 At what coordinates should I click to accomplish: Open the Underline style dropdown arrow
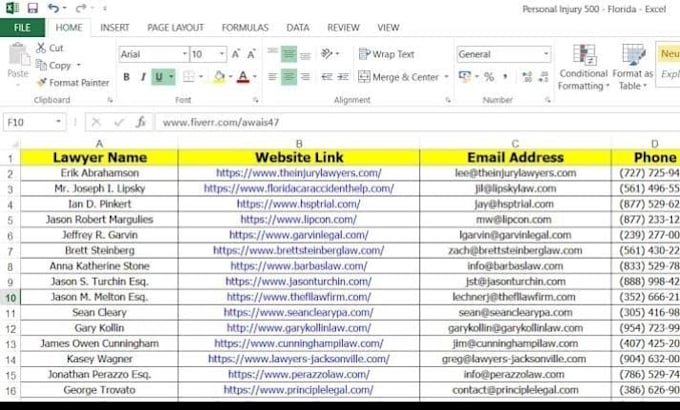tap(171, 77)
